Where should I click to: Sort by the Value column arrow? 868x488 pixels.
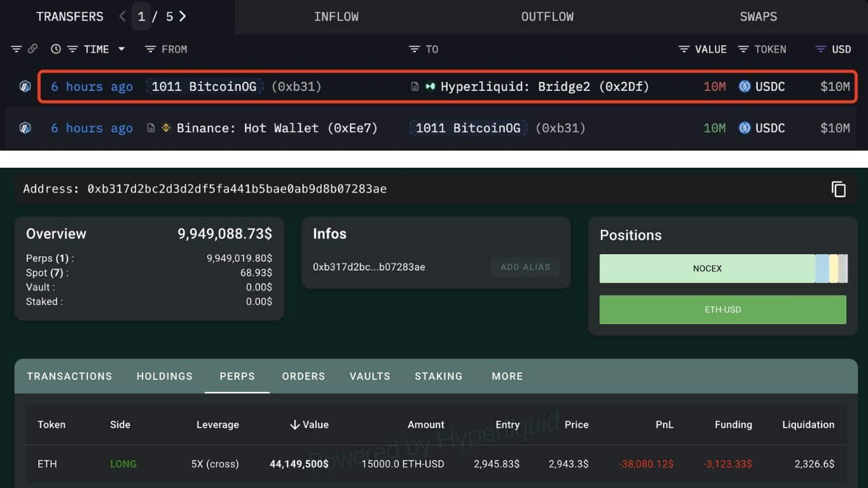(x=294, y=424)
